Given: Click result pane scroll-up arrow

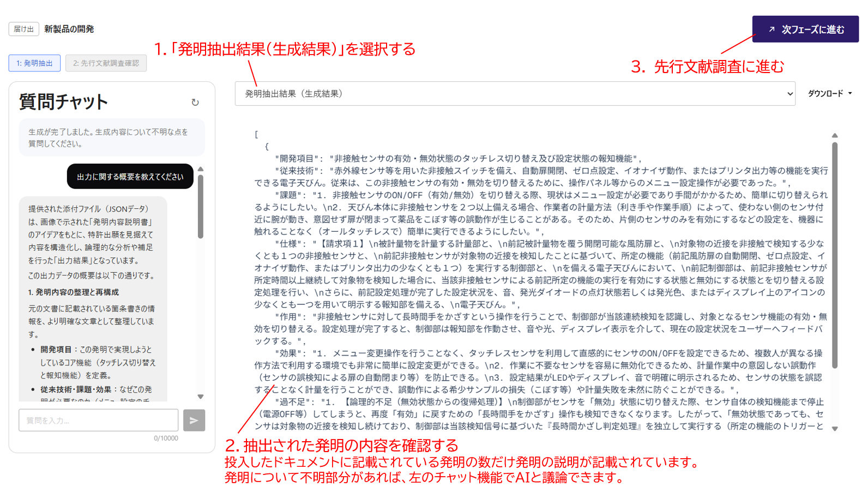Looking at the screenshot, I should (x=835, y=136).
